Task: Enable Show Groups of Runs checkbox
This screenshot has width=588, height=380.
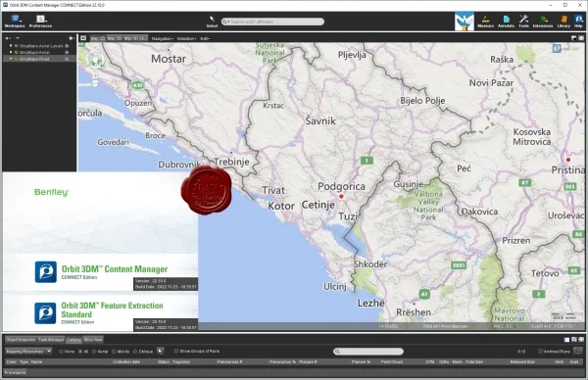Action: (176, 352)
